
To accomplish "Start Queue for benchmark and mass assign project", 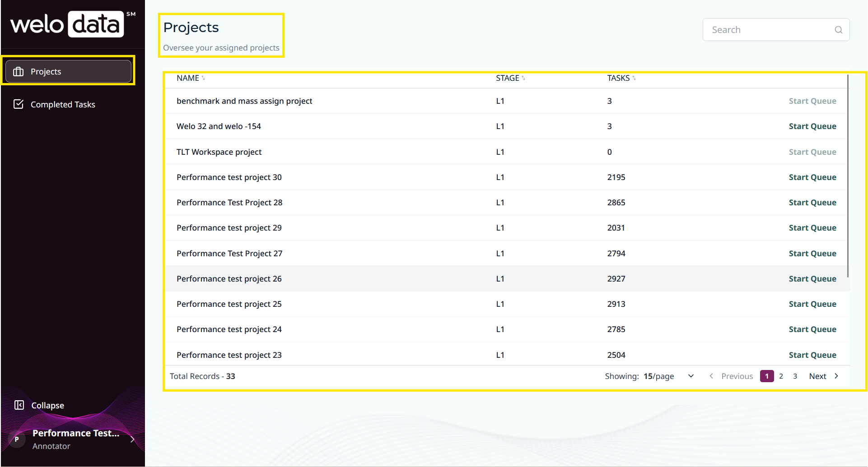I will pyautogui.click(x=812, y=101).
